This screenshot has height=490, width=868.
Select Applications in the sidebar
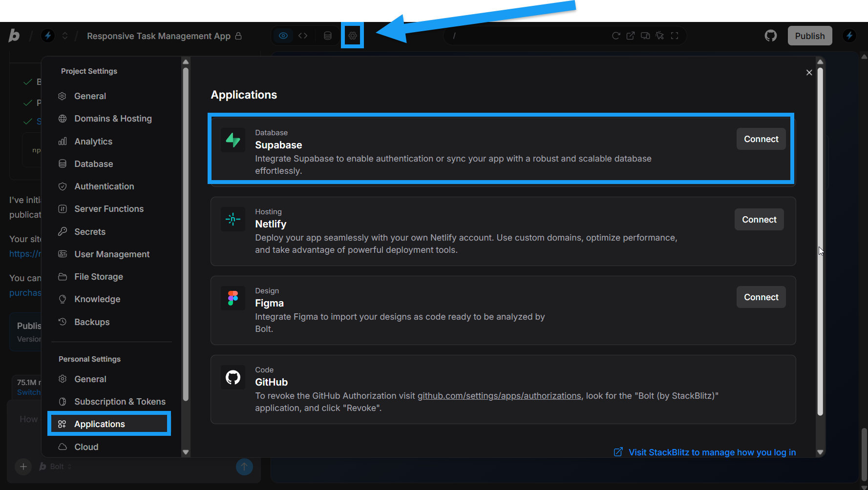coord(109,424)
